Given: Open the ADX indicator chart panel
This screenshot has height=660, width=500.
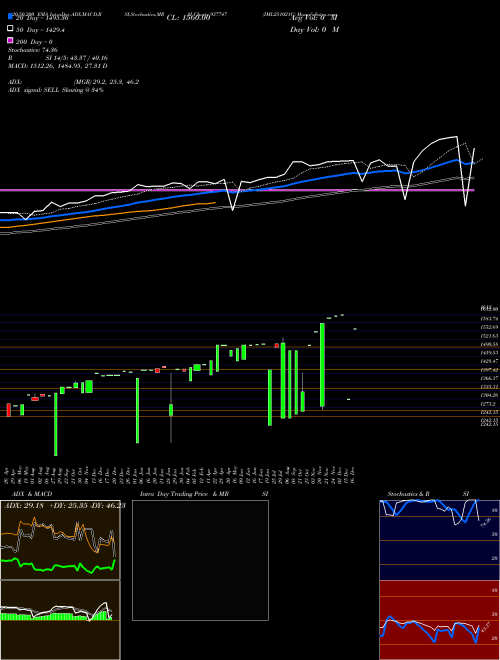Looking at the screenshot, I should coord(60,540).
